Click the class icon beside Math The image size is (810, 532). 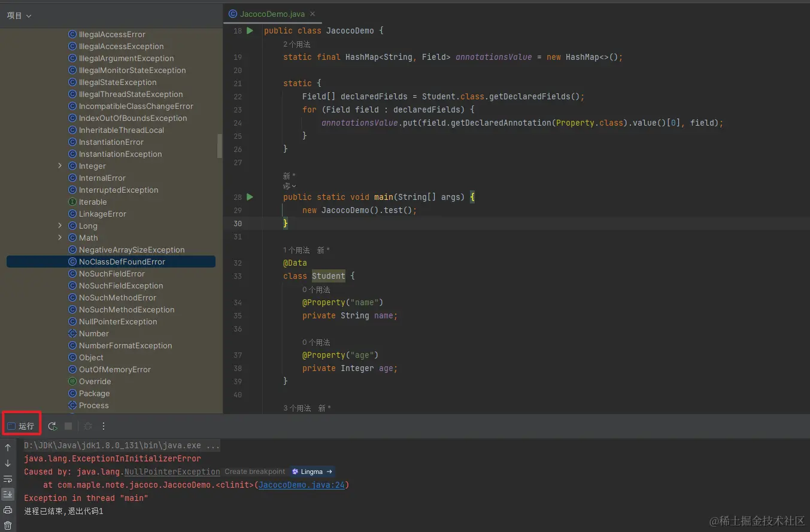click(72, 238)
